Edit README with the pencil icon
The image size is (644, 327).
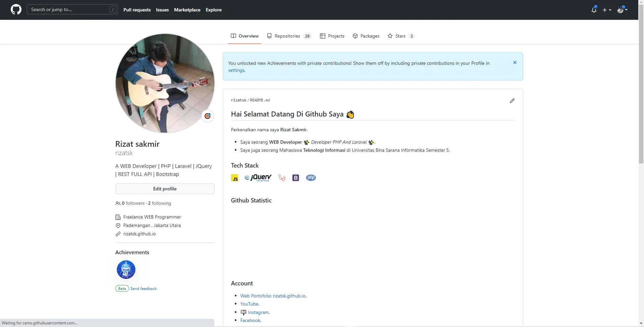tap(512, 101)
